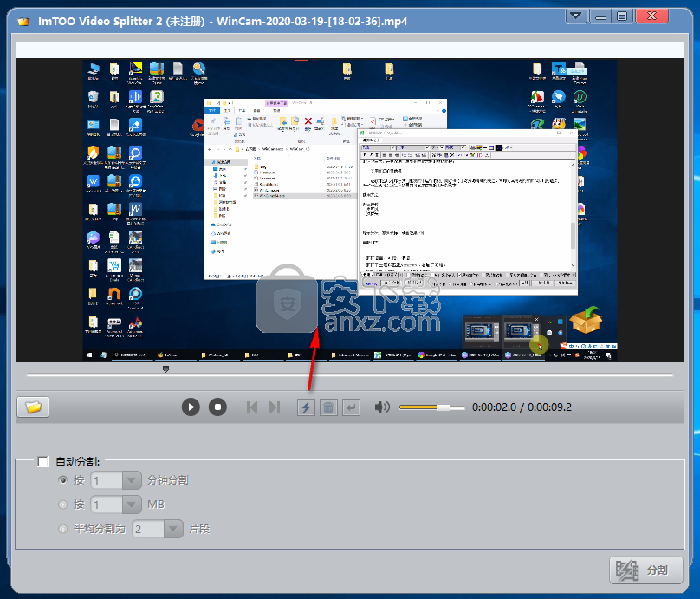Screen dimensions: 700x599
Task: Click the 分割 split button
Action: click(x=646, y=570)
